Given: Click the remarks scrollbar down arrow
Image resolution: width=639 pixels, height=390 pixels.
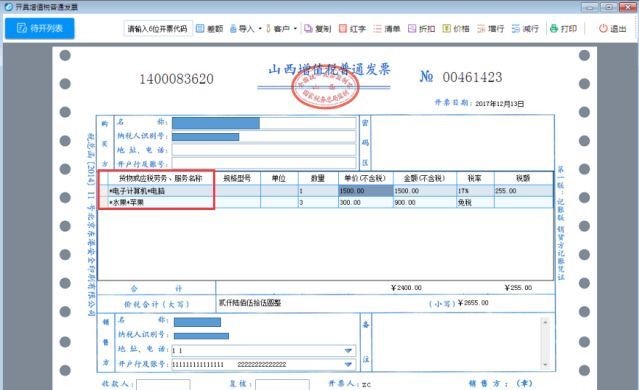Looking at the screenshot, I should (x=545, y=364).
